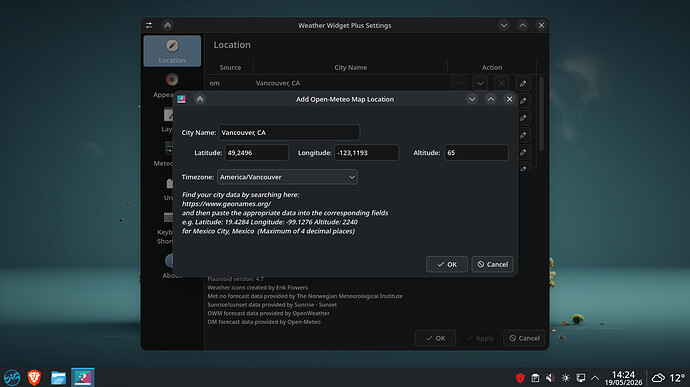Open the application launcher in taskbar
The image size is (690, 387).
12,378
